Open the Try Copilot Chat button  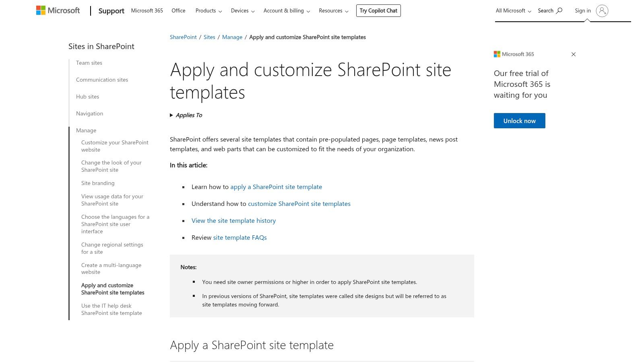(378, 10)
